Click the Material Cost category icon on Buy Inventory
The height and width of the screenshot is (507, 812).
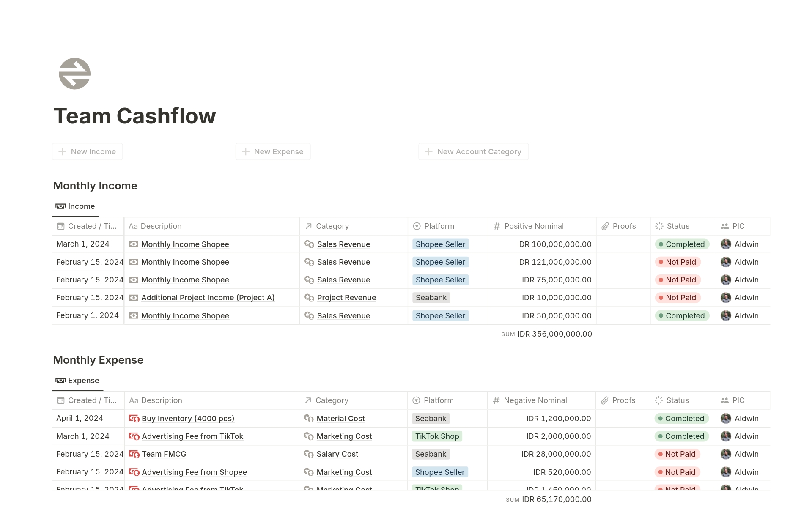point(308,418)
